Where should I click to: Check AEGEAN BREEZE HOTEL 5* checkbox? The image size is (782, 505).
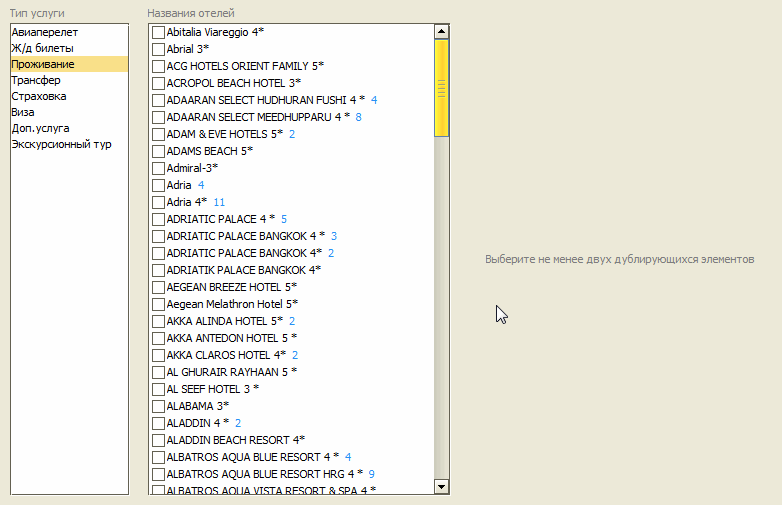pos(158,287)
